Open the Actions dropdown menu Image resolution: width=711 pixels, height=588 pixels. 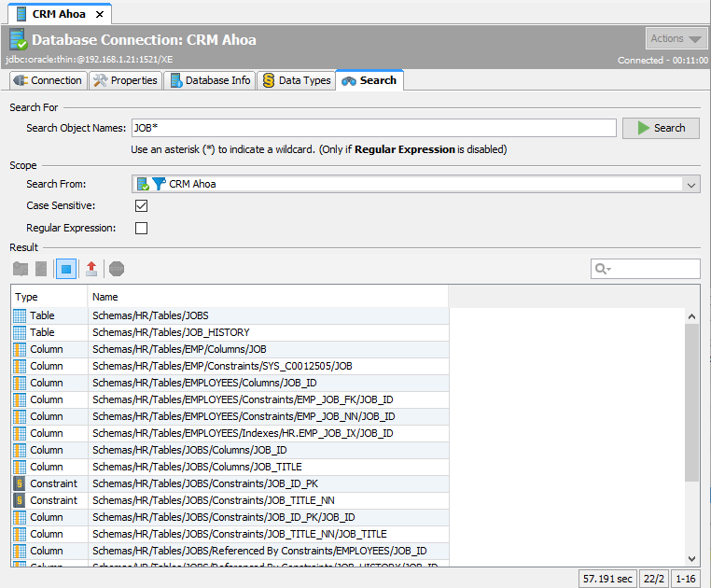676,38
